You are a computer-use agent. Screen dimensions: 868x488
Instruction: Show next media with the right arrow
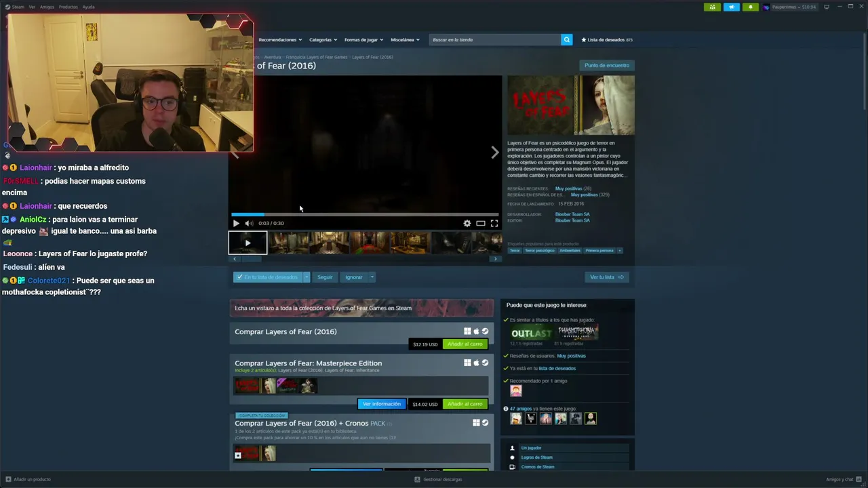tap(494, 152)
